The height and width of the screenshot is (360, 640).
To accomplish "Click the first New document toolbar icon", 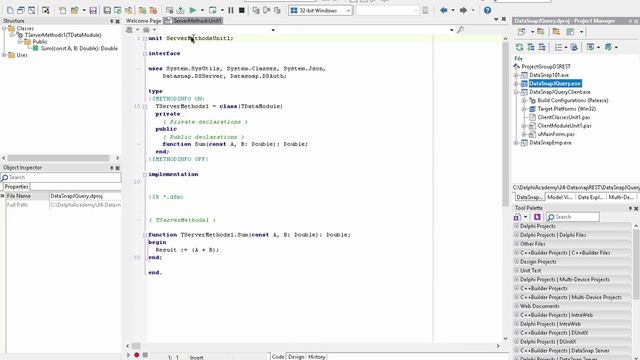I will click(x=10, y=10).
